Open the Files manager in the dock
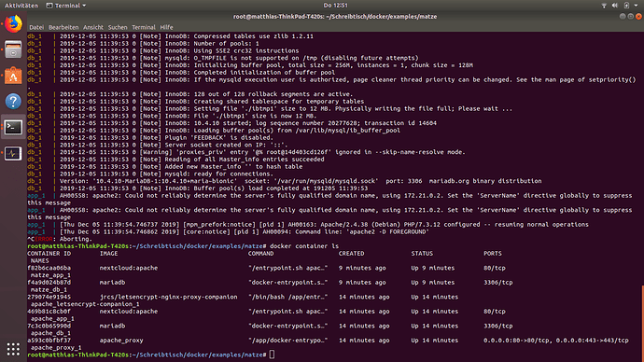The width and height of the screenshot is (644, 362). click(x=13, y=50)
